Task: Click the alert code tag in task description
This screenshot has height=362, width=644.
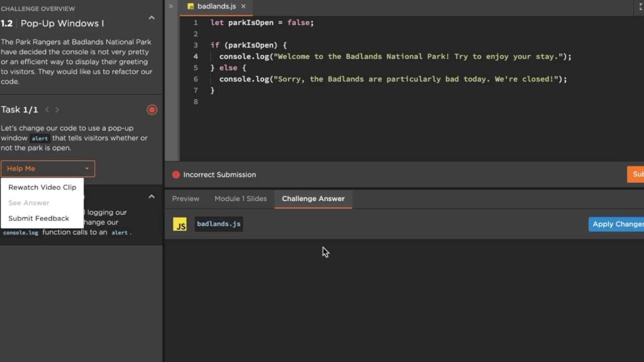Action: click(40, 139)
